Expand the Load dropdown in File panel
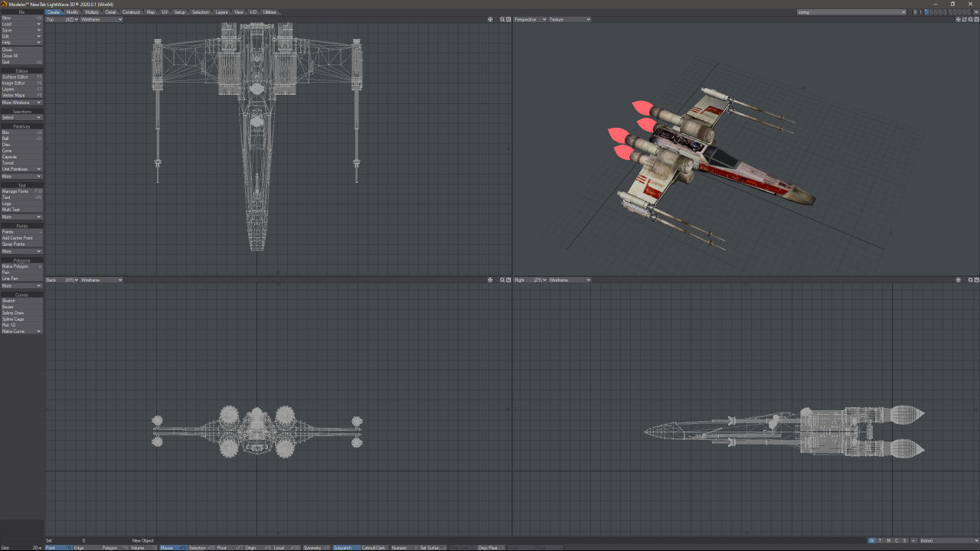 [x=21, y=24]
